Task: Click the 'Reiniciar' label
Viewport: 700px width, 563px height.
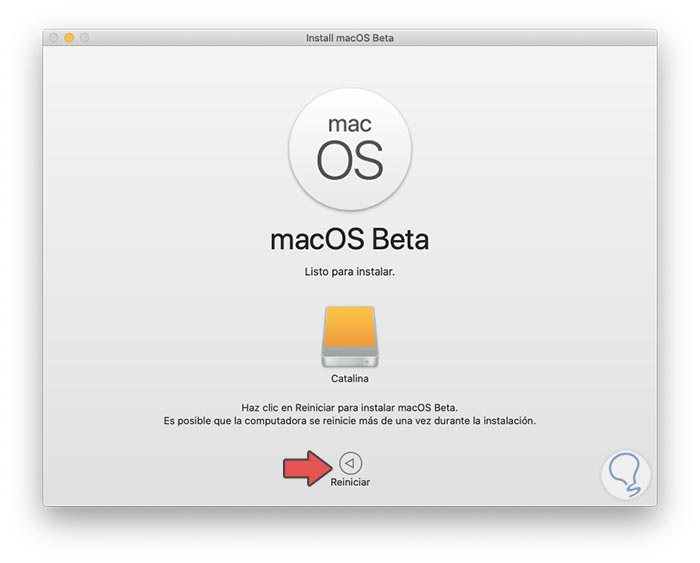Action: pos(350,482)
